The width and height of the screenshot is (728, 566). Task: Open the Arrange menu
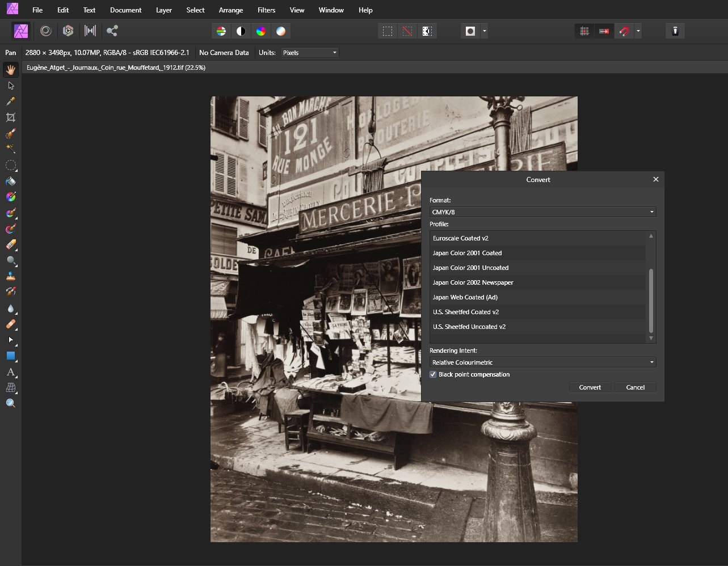pyautogui.click(x=231, y=10)
